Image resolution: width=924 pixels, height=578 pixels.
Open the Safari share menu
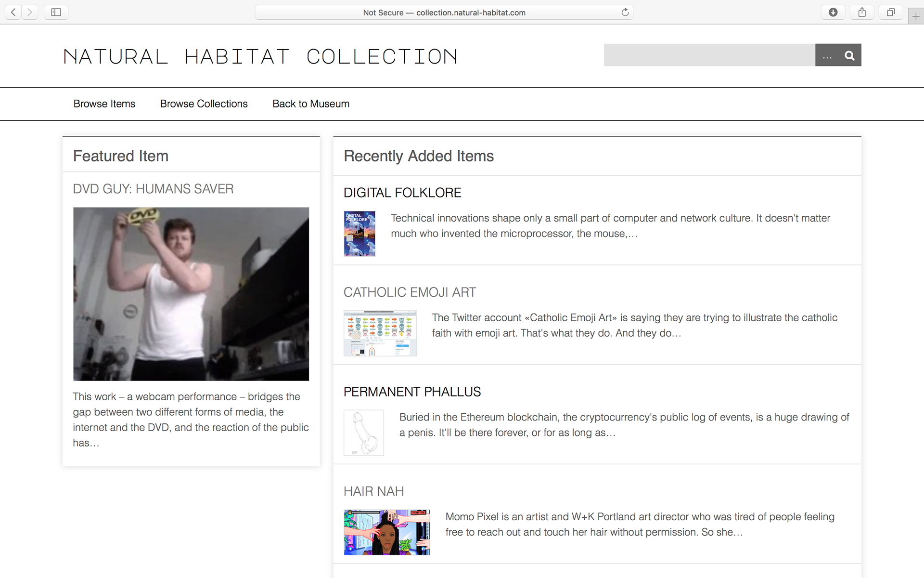[862, 12]
